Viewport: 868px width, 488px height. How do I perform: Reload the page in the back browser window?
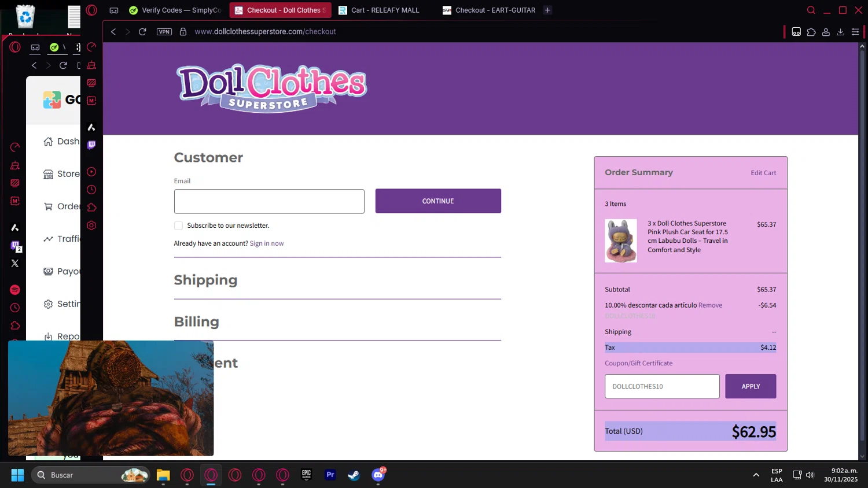click(x=63, y=65)
